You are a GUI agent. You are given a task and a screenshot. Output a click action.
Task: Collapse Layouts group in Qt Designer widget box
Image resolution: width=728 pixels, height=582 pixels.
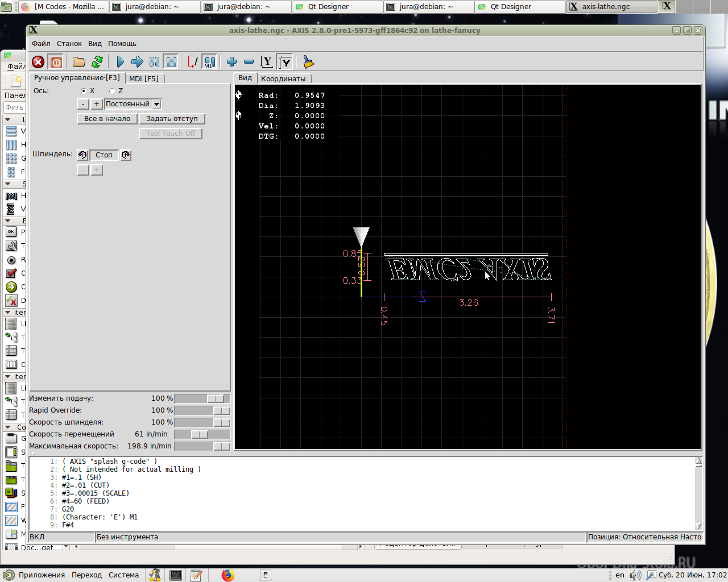(x=7, y=119)
